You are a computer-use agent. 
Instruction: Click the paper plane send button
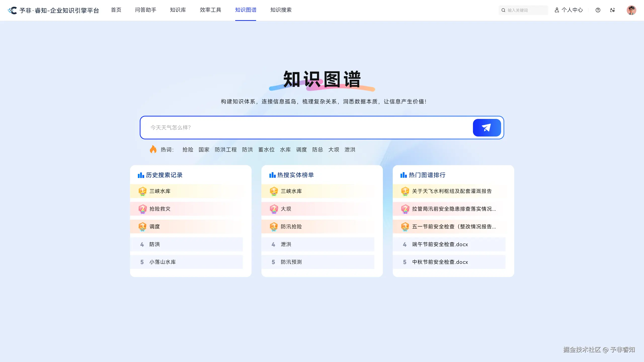coord(487,128)
